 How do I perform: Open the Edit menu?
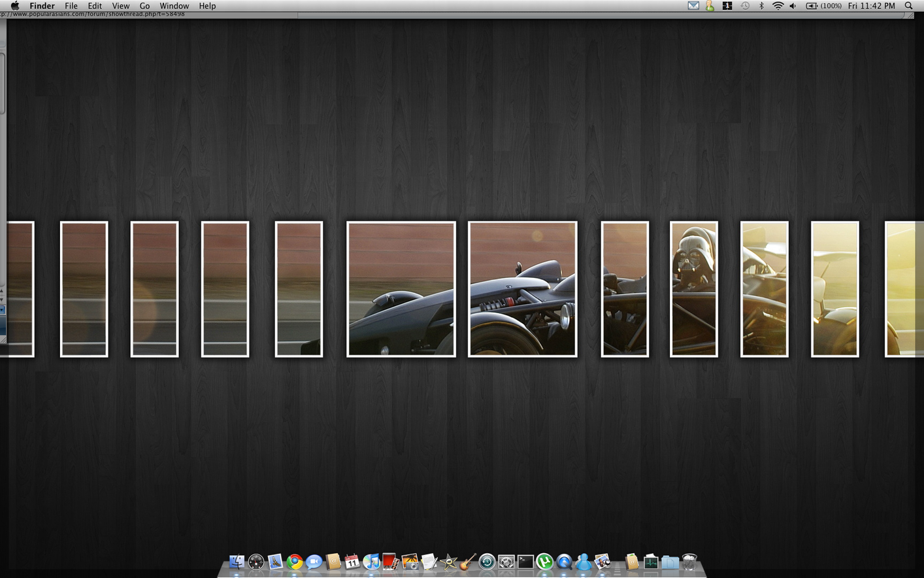tap(95, 6)
